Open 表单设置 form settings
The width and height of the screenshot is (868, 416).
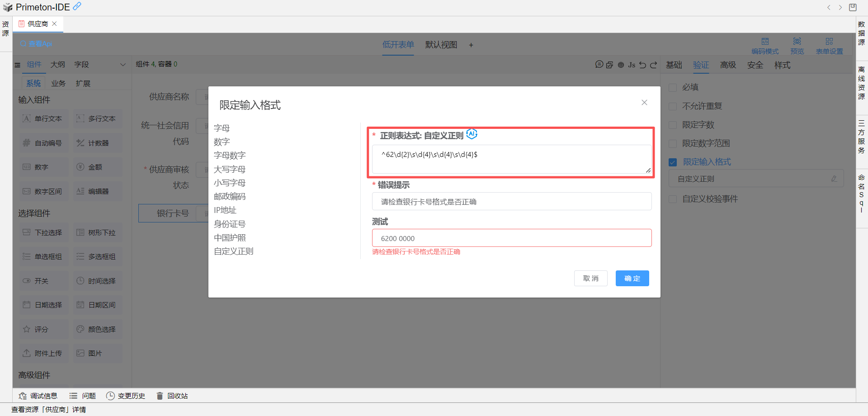830,44
